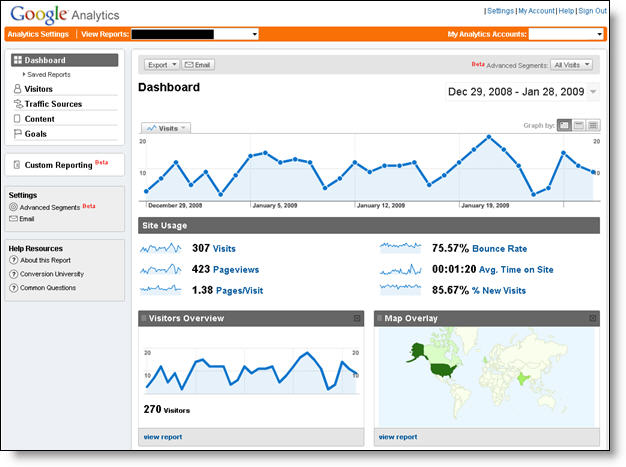Select the week graph-by icon
The height and width of the screenshot is (467, 626).
tap(578, 125)
